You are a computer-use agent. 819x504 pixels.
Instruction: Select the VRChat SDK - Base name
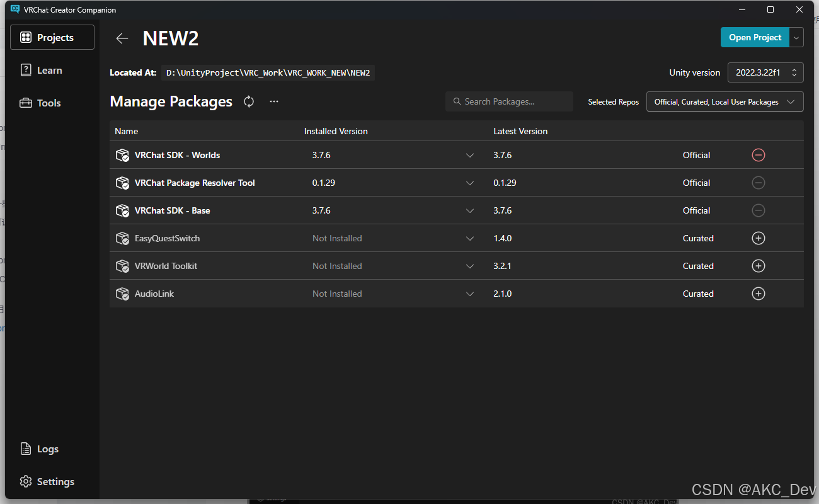tap(173, 210)
